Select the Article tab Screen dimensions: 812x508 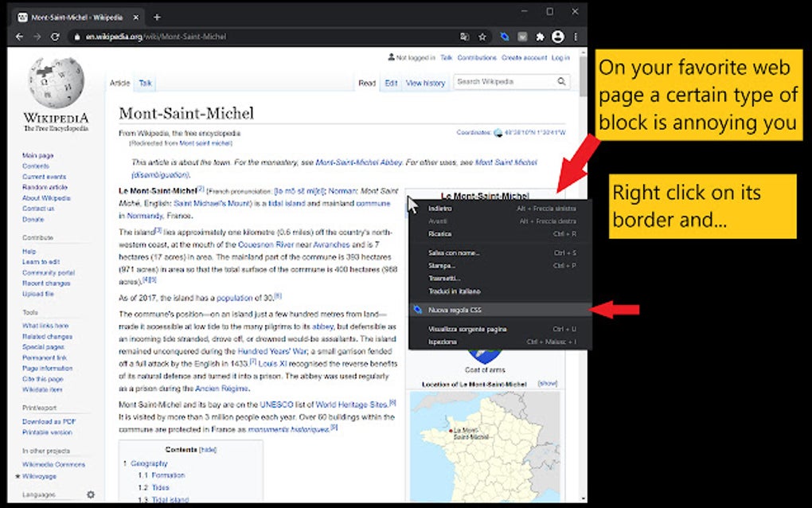pos(119,83)
